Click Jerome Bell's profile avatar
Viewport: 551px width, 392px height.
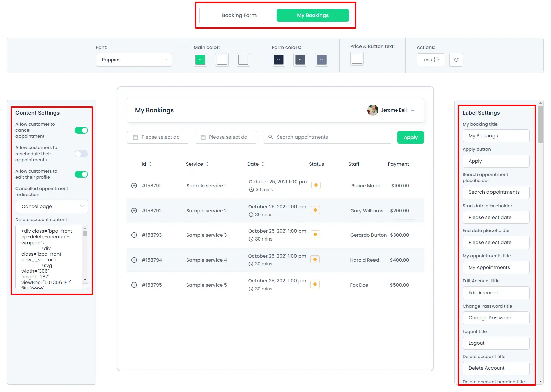tap(372, 110)
